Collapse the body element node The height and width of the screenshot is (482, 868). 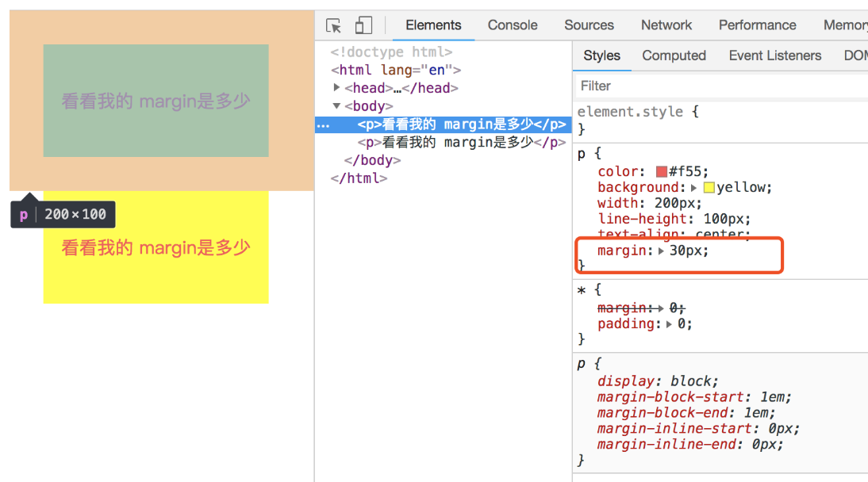click(x=336, y=105)
